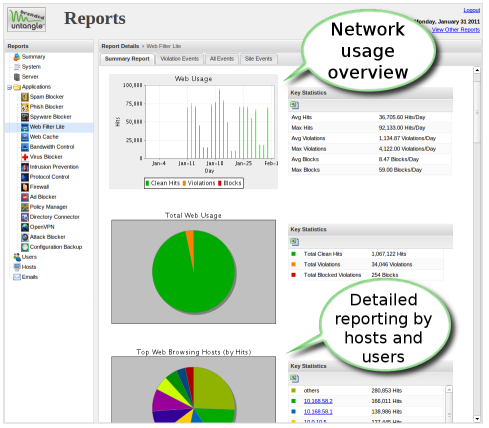Export Top Web Browsing Hosts statistics

click(294, 379)
